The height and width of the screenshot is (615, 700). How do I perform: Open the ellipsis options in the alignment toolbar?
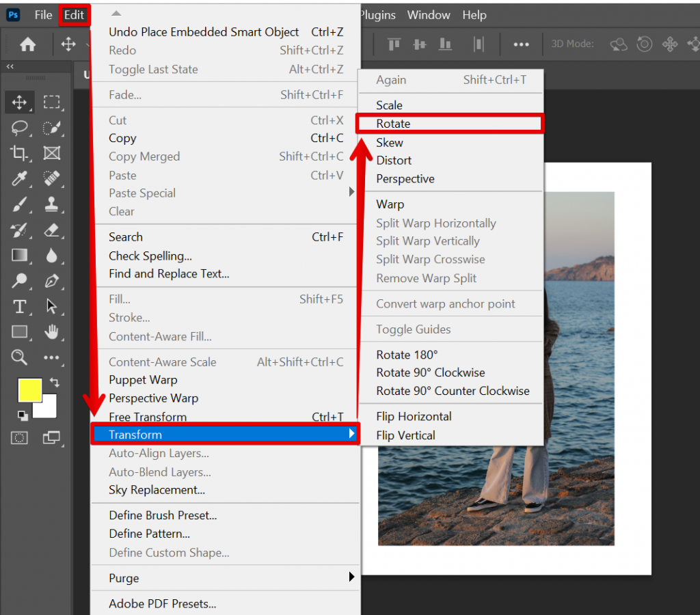coord(522,44)
